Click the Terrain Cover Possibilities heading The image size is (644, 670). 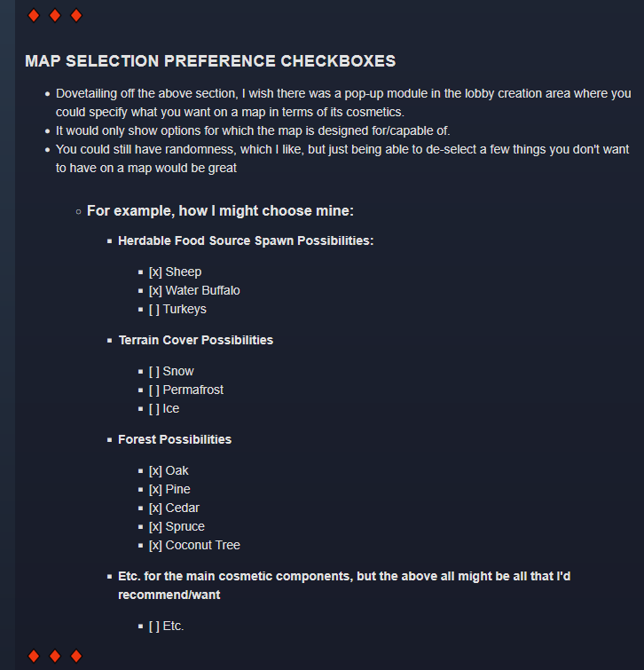click(x=195, y=340)
